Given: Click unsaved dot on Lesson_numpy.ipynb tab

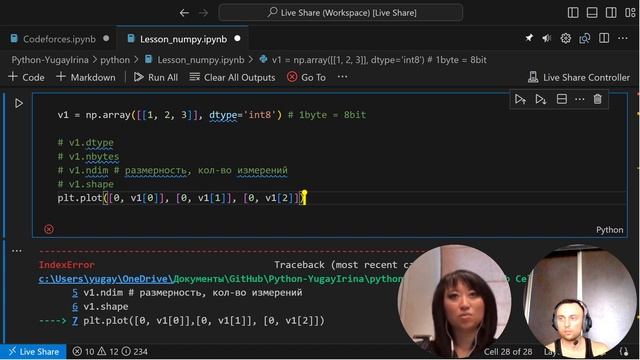Looking at the screenshot, I should tap(238, 39).
